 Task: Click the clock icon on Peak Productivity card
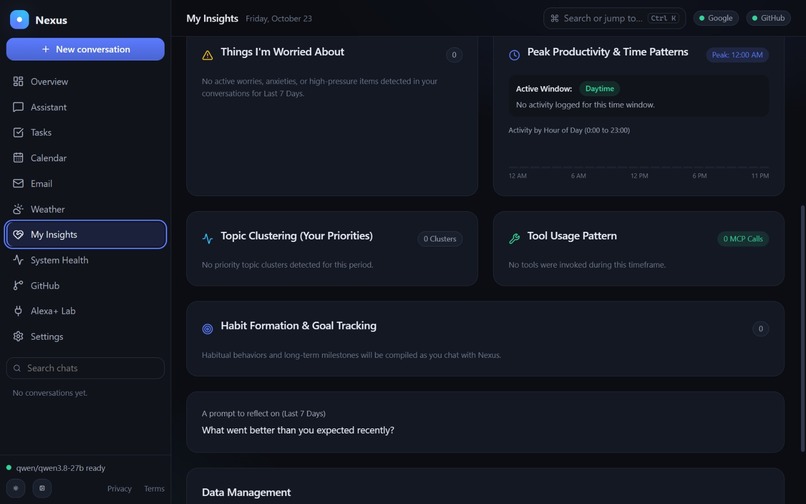tap(514, 55)
